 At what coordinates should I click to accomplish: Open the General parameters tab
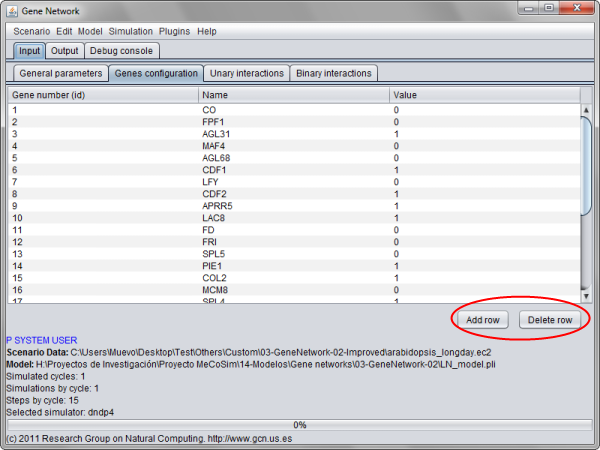(x=61, y=73)
